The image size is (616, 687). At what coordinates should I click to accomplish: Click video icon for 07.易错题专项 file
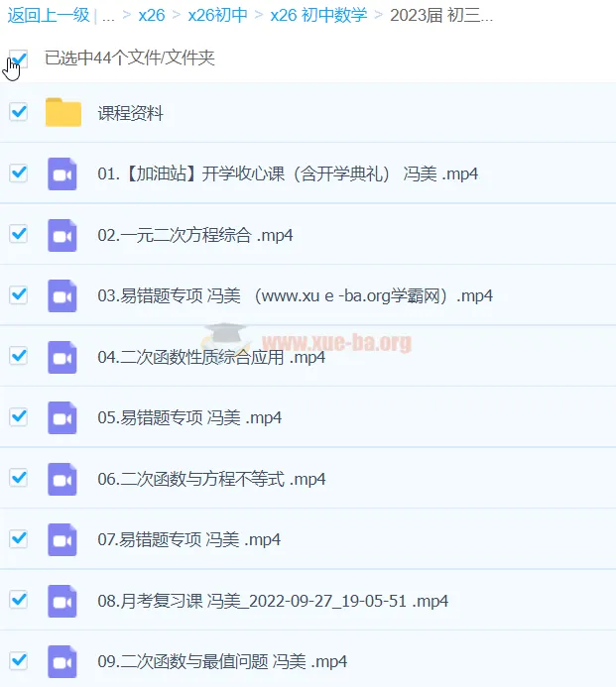(62, 539)
